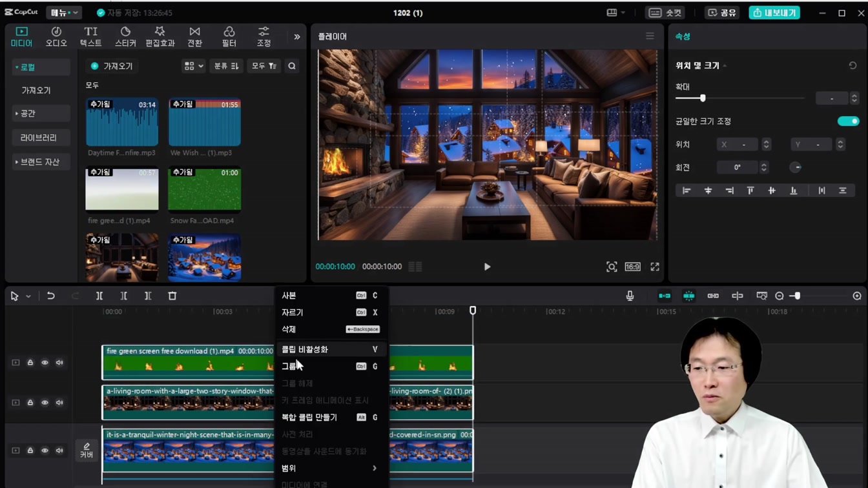Toggle 균일한 크기 조정 switch
This screenshot has height=488, width=868.
(848, 121)
